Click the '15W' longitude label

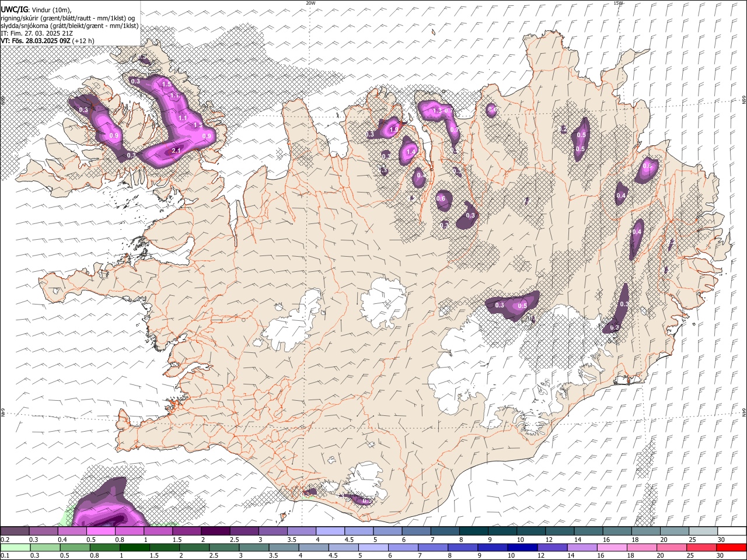(x=618, y=3)
